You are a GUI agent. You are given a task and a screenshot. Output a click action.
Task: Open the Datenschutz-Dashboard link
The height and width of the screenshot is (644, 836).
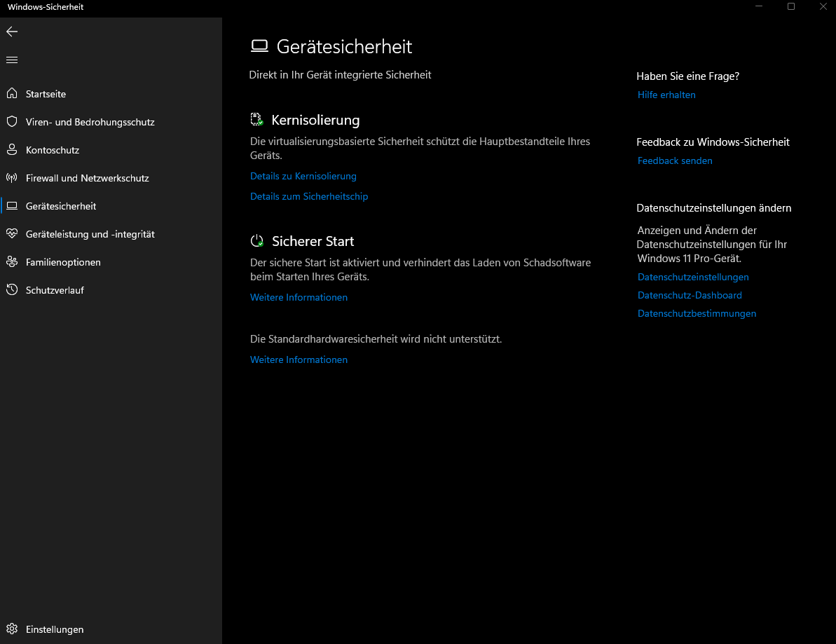(690, 295)
